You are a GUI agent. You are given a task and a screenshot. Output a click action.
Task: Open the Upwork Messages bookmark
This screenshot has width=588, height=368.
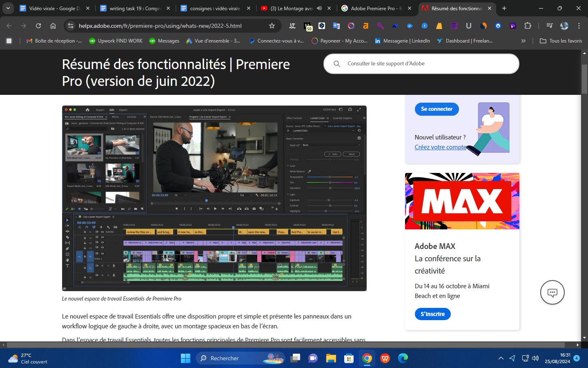coord(164,41)
